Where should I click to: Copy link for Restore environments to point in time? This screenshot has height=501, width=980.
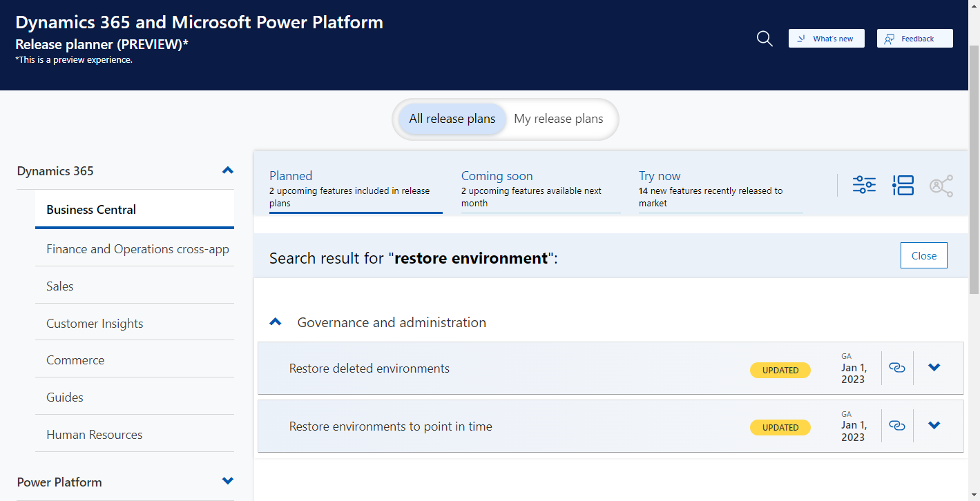tap(896, 425)
